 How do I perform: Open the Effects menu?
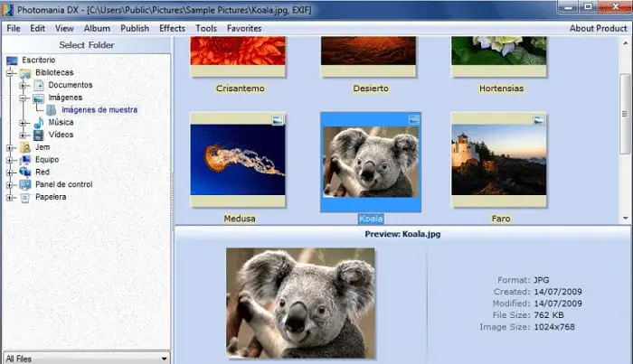pos(172,28)
